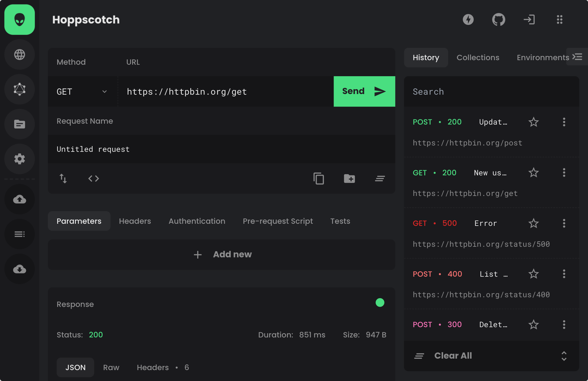Image resolution: width=588 pixels, height=381 pixels.
Task: Expand sort arrows next to Clear All
Action: click(x=564, y=356)
